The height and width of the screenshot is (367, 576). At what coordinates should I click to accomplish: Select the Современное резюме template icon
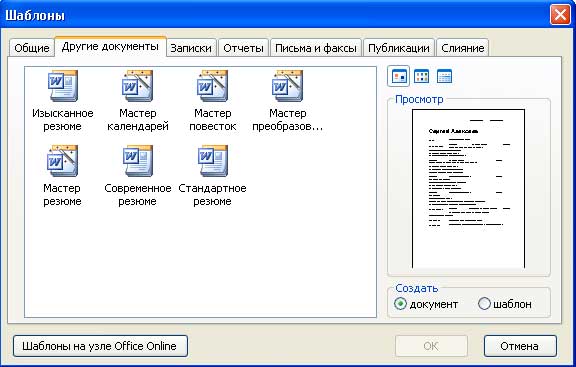pyautogui.click(x=137, y=161)
